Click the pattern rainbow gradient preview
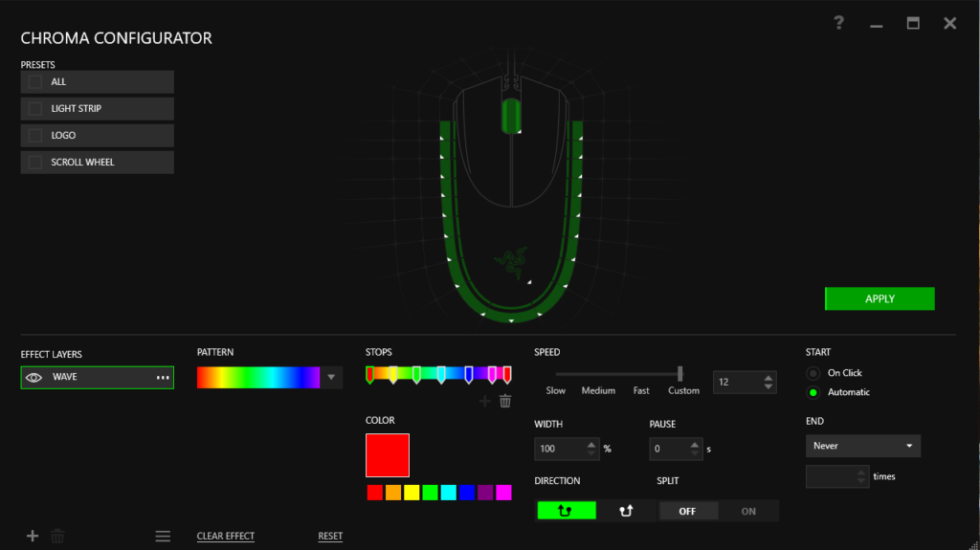The height and width of the screenshot is (550, 980). point(258,378)
